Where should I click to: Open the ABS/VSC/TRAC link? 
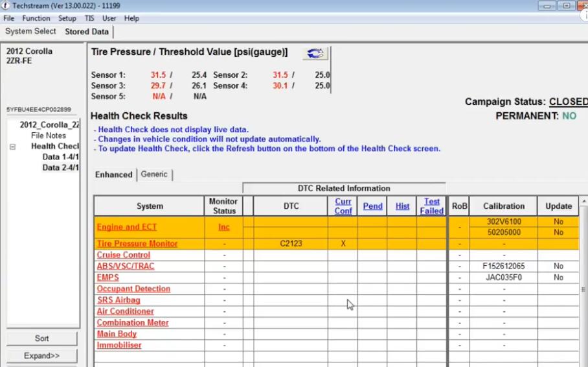pos(126,266)
